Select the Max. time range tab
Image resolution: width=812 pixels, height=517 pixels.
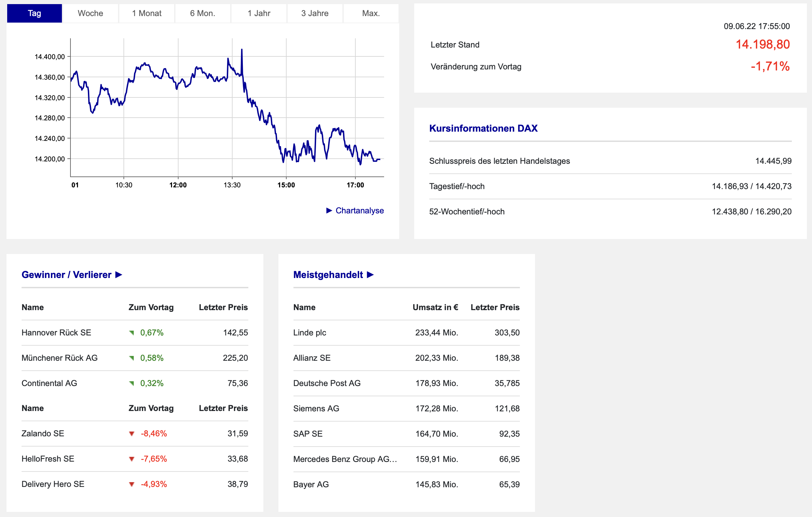(371, 13)
